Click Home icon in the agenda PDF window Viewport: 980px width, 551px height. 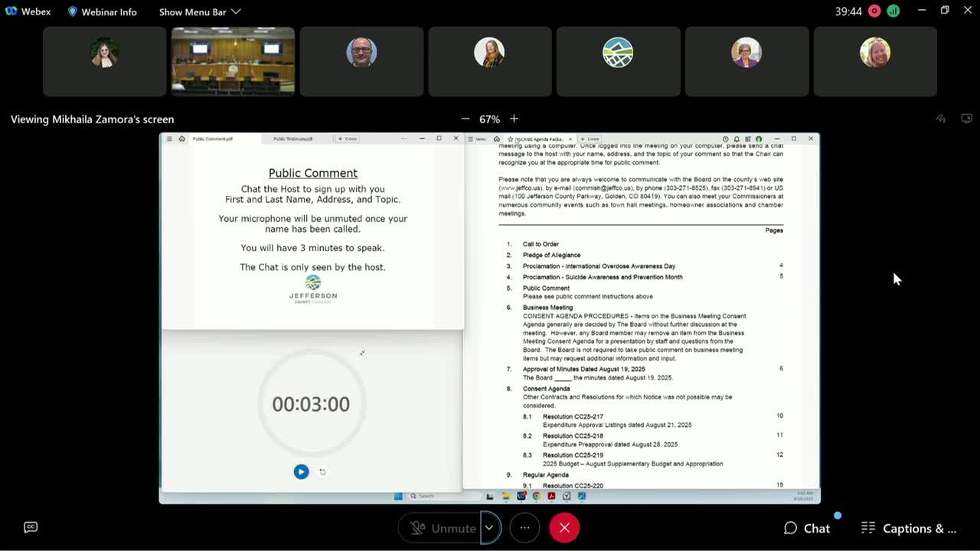point(496,139)
